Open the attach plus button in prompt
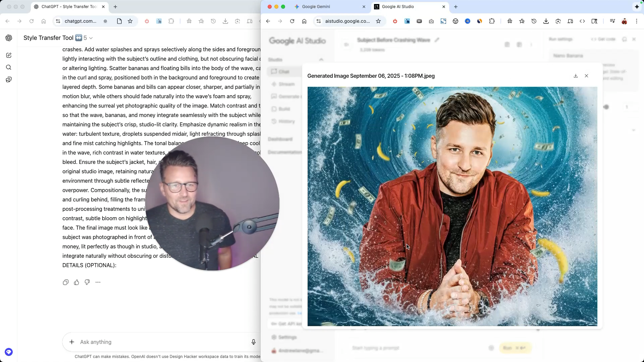This screenshot has width=644, height=362. point(72,342)
